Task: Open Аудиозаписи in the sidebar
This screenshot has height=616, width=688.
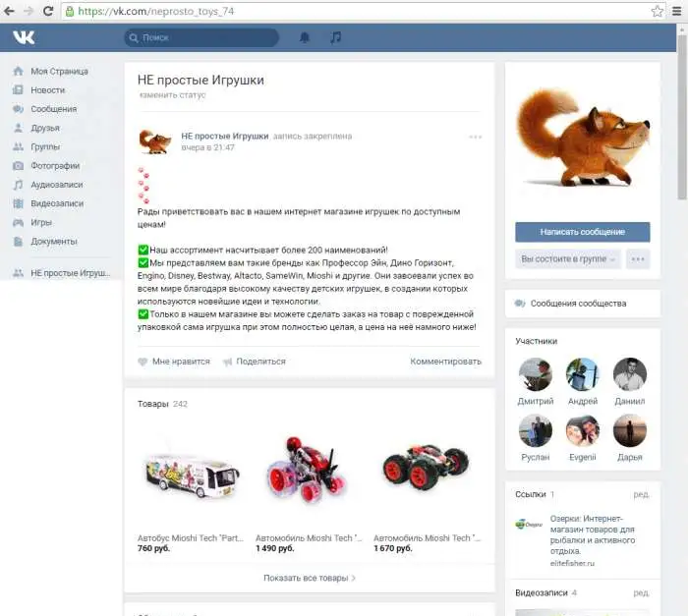Action: point(57,185)
